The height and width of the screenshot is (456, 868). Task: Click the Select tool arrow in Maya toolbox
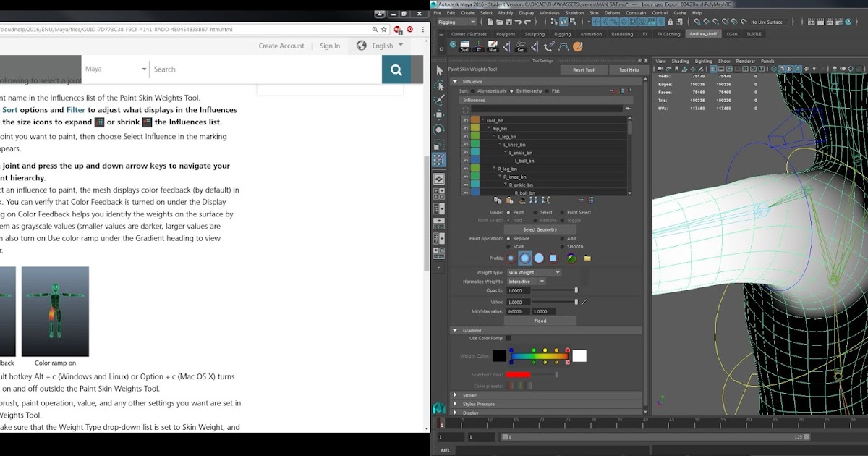coord(438,70)
